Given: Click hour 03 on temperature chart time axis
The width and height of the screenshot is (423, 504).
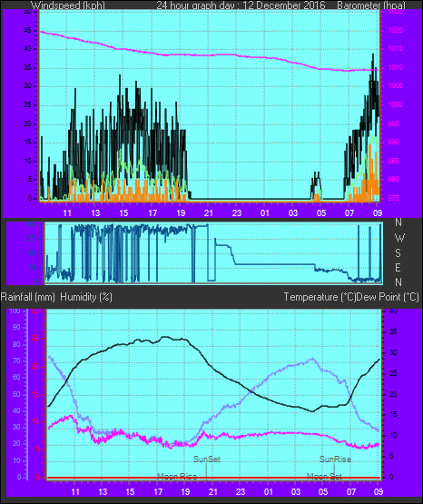Looking at the screenshot, I should click(x=296, y=492).
